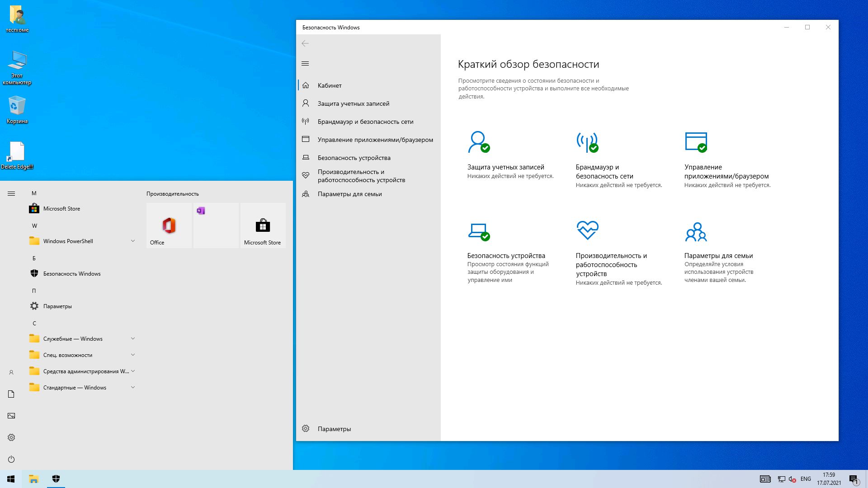The height and width of the screenshot is (488, 868).
Task: Toggle the Security sidebar hamburger menu
Action: (x=305, y=64)
